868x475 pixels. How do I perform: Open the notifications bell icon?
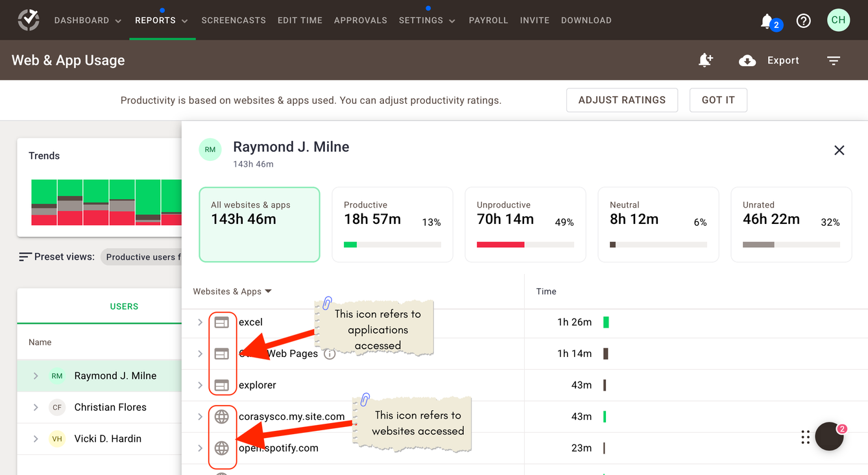767,21
